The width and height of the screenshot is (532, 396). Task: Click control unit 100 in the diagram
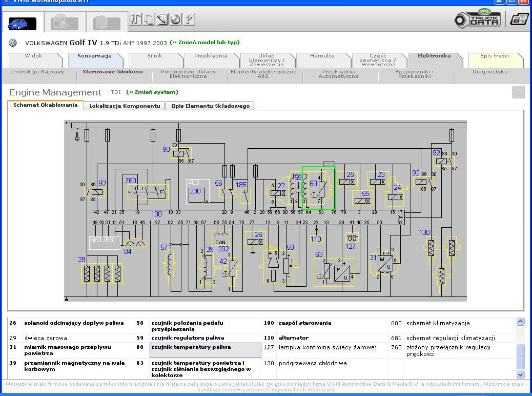point(156,214)
